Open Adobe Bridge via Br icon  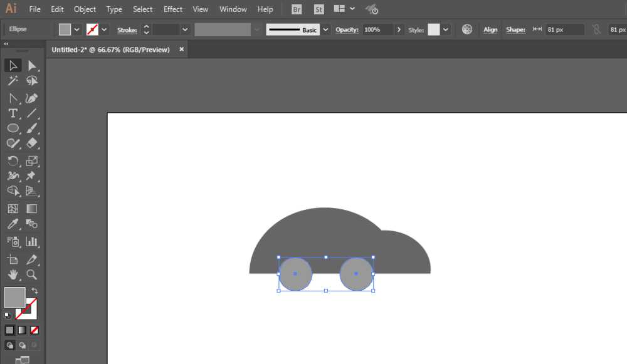pos(297,9)
